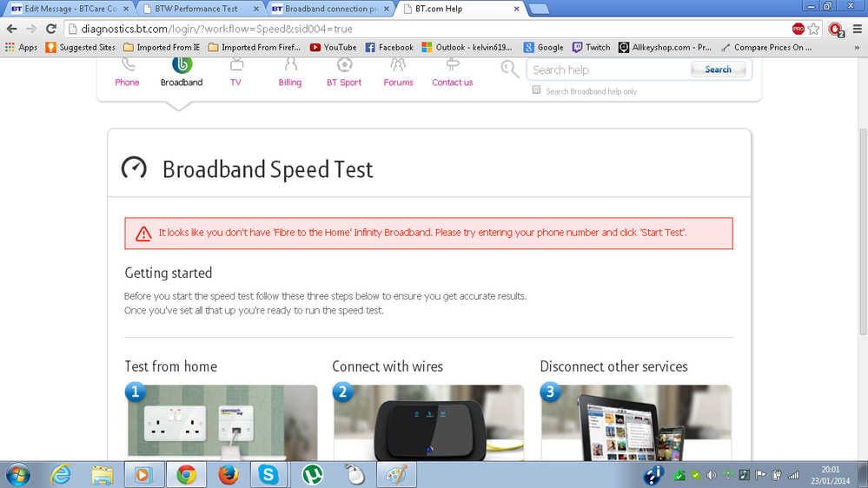Viewport: 868px width, 488px height.
Task: Open the TV help section icon
Action: [x=236, y=65]
